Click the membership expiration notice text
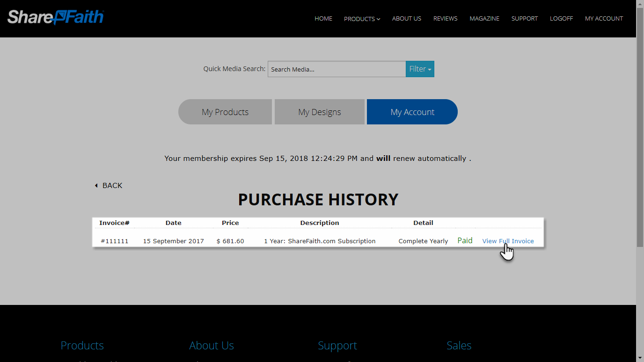The height and width of the screenshot is (362, 644). point(318,159)
